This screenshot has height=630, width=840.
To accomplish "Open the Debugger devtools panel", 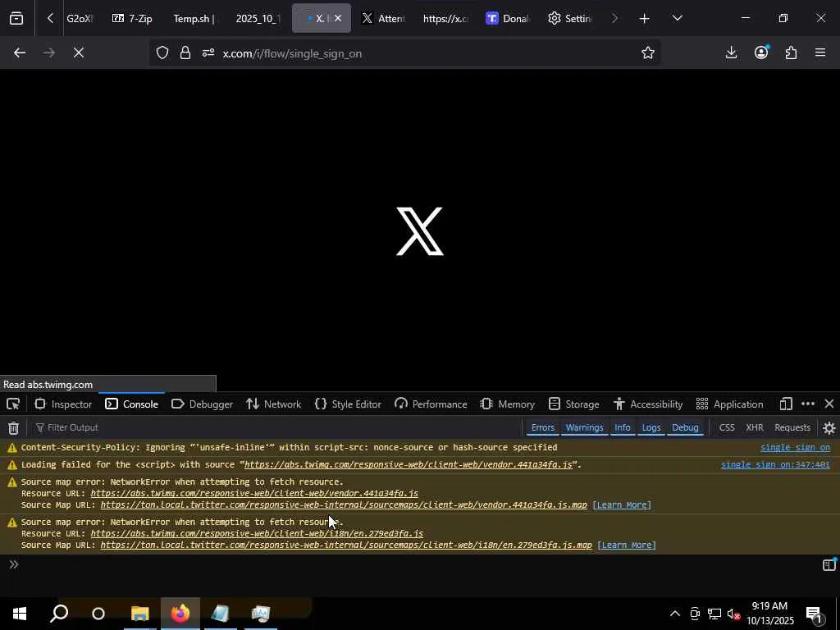I will (202, 404).
